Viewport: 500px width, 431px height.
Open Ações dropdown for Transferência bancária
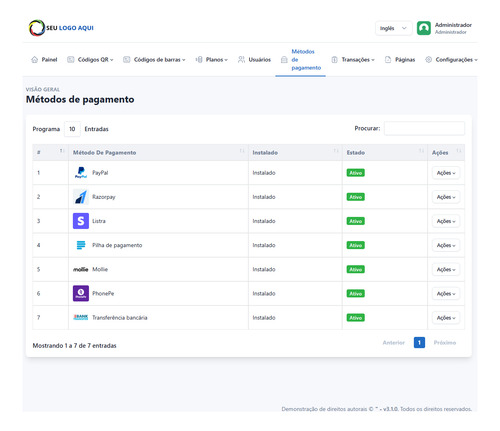[x=446, y=318]
